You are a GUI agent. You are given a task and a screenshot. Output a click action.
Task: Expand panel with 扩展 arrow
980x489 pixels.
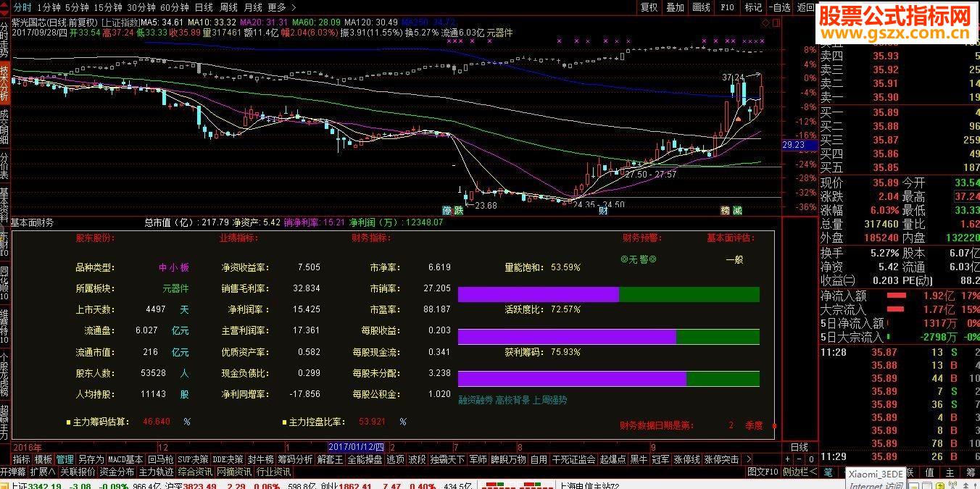pos(43,472)
